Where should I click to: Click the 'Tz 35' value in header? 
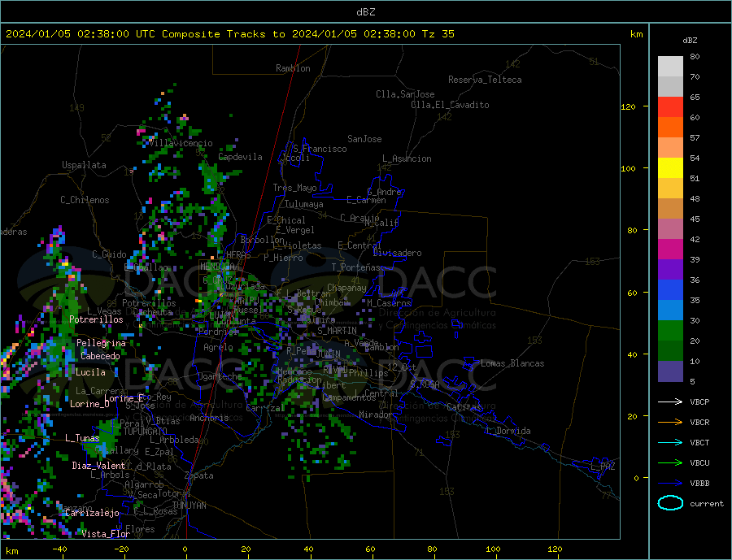click(438, 34)
